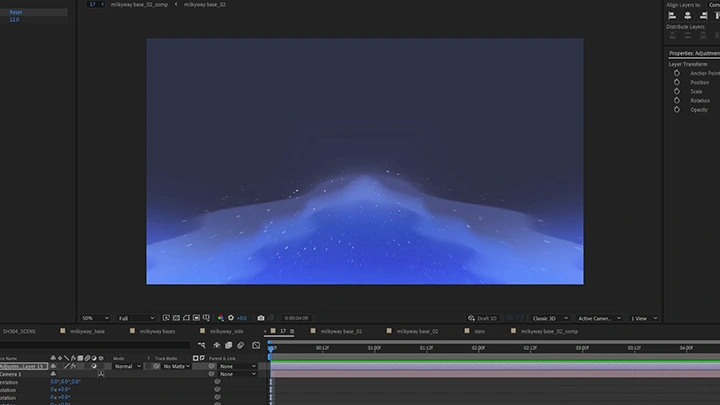The image size is (720, 405).
Task: Open the Classic 3D renderer dropdown
Action: pyautogui.click(x=550, y=318)
